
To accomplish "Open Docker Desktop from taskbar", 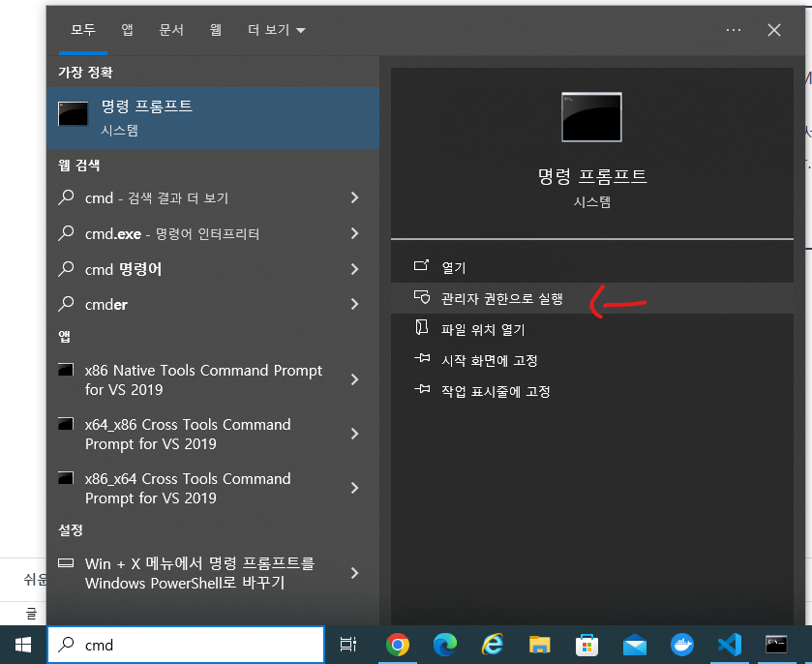I will (x=682, y=645).
